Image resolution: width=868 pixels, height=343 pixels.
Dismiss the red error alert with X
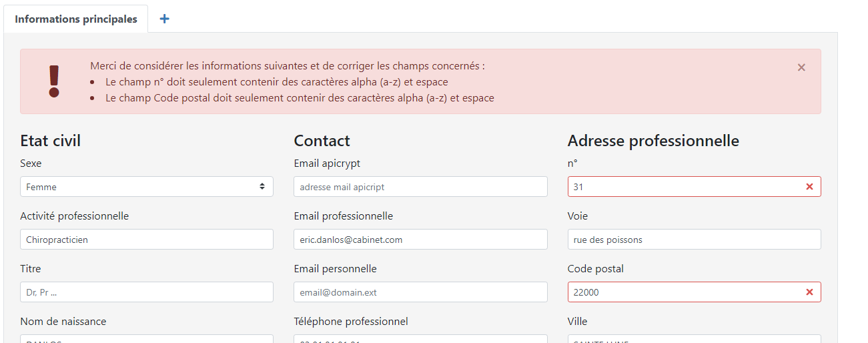[801, 67]
